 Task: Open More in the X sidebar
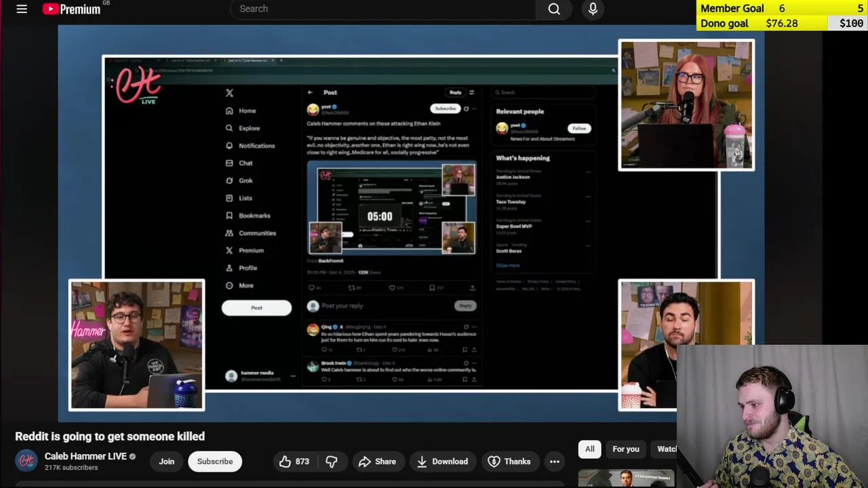click(x=239, y=285)
